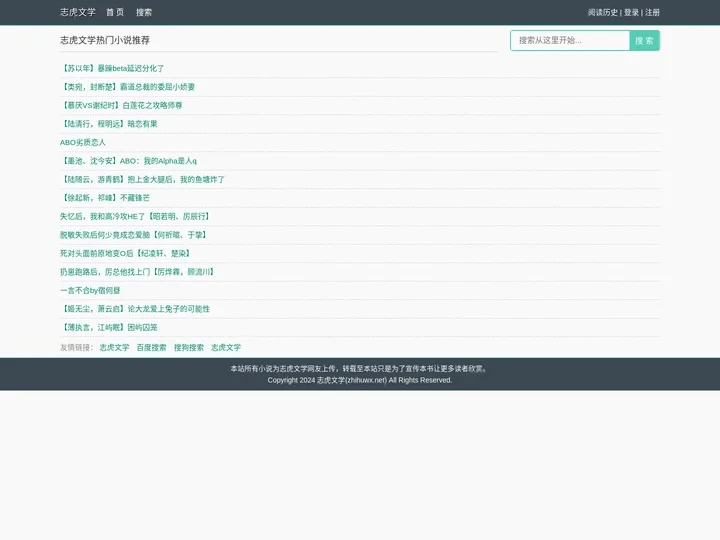Open novel 扔崽跑路后，厉总他找上门

coord(137,272)
